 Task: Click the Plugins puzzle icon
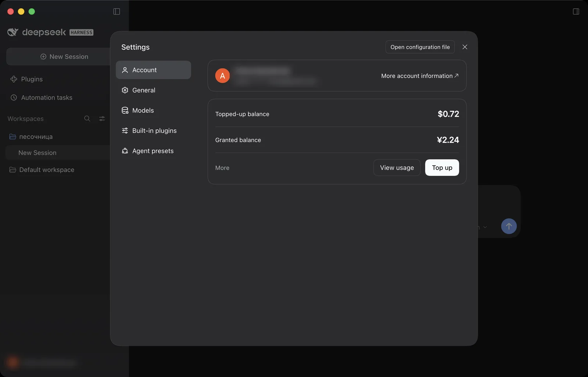[x=14, y=79]
